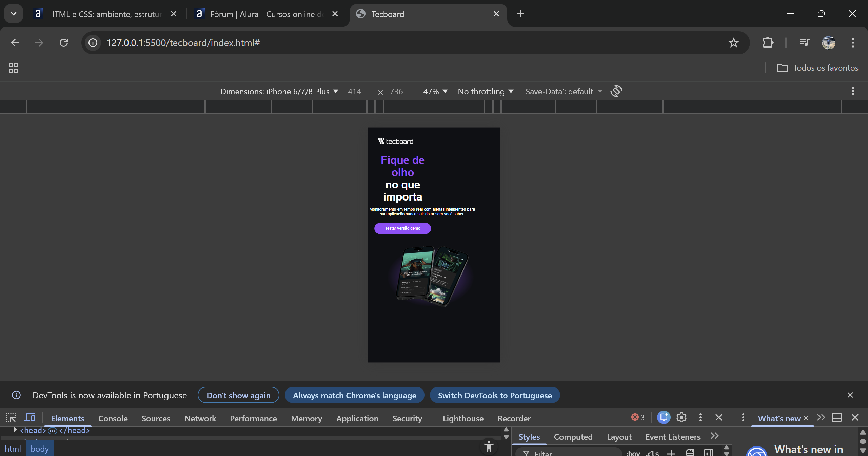The image size is (868, 456).
Task: Open the Network tab
Action: coord(200,418)
